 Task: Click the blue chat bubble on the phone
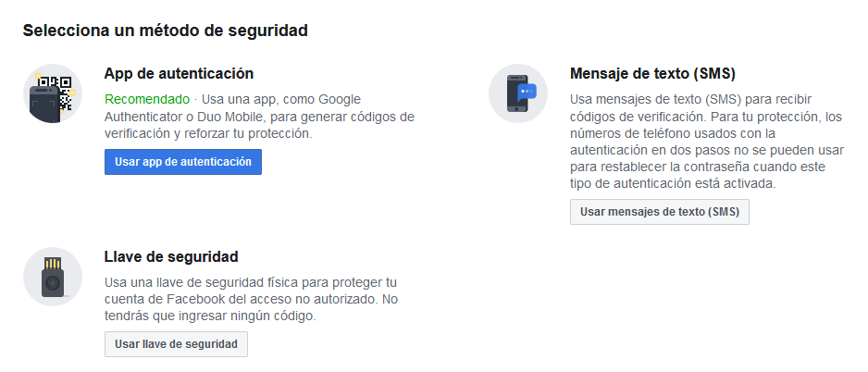point(526,91)
